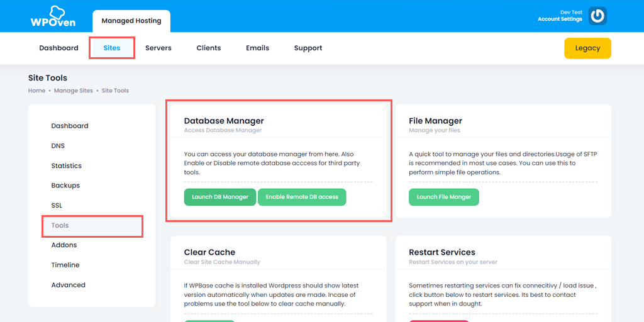Open Account Settings link
This screenshot has width=644, height=322.
(560, 19)
